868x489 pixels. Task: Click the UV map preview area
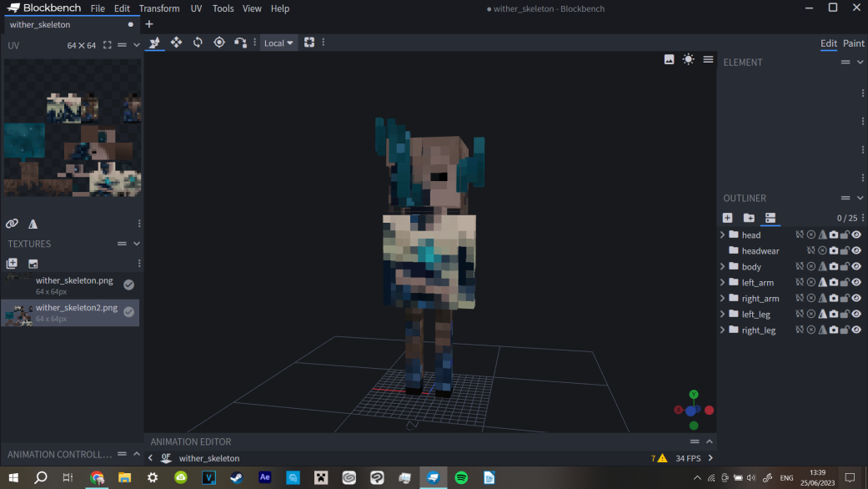click(x=73, y=128)
